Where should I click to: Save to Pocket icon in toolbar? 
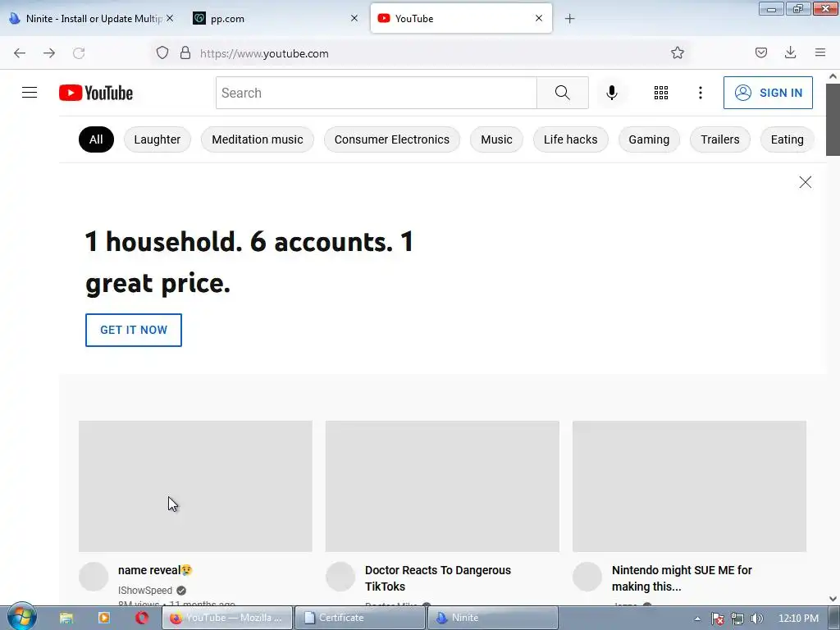coord(761,53)
